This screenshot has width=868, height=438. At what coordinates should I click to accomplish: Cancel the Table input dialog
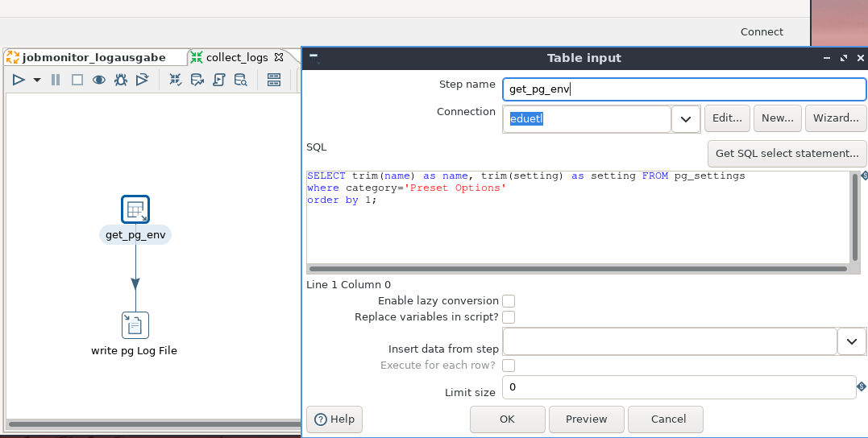click(666, 419)
